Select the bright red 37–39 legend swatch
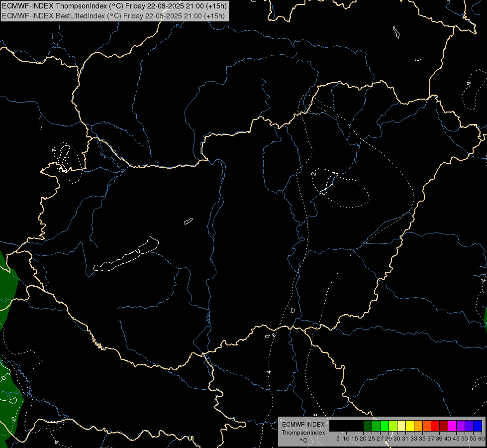This screenshot has height=448, width=487. pos(435,426)
